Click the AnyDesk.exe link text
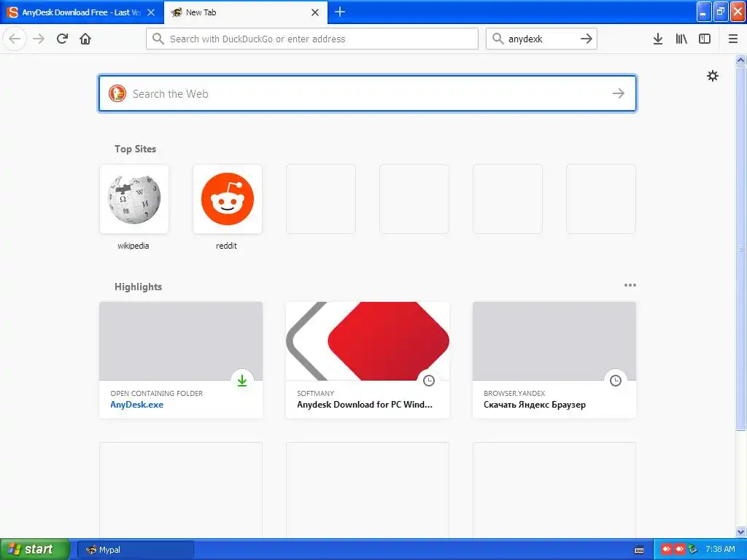 click(136, 404)
